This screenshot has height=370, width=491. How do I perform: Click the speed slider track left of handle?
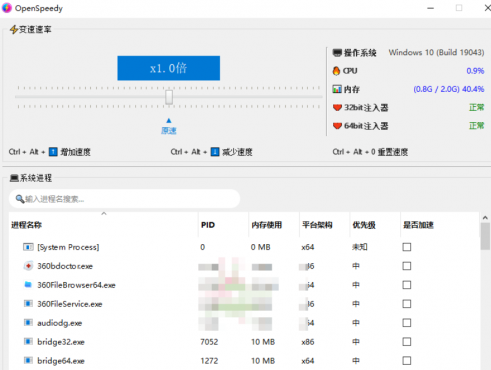click(x=90, y=97)
